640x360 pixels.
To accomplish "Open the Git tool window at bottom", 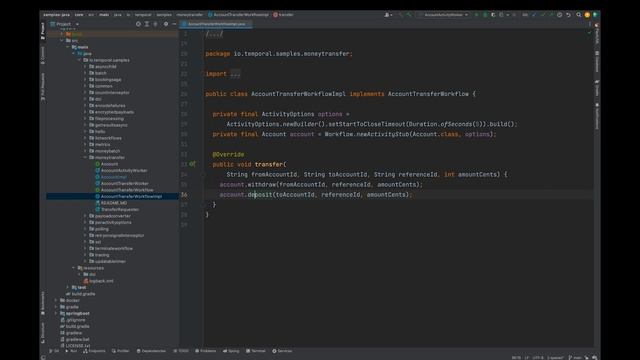I will coord(54,351).
